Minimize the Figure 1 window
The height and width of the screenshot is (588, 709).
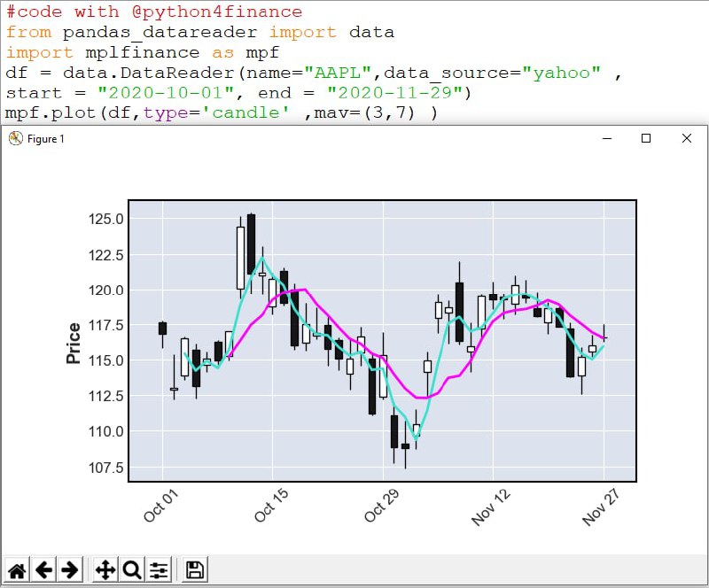pos(607,138)
